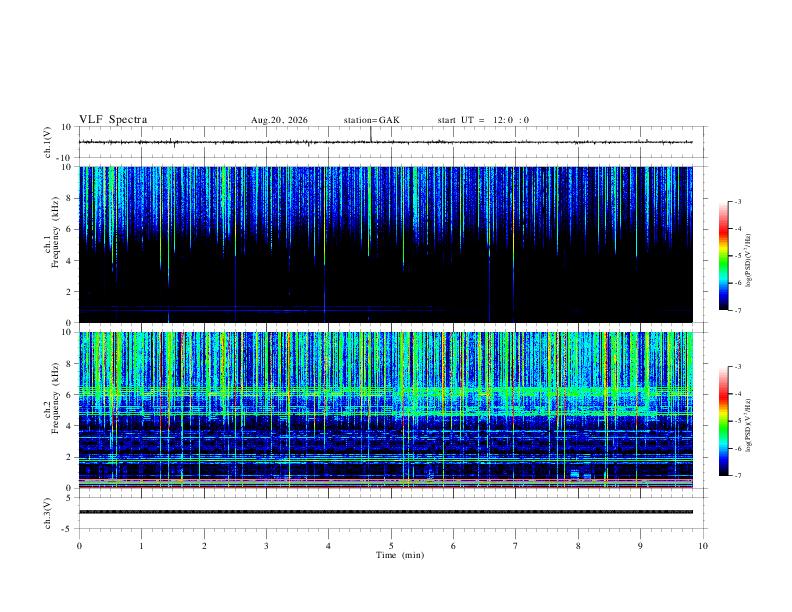Click the green 6 kHz band in ch.2 spectrogram
The width and height of the screenshot is (792, 612).
click(386, 391)
